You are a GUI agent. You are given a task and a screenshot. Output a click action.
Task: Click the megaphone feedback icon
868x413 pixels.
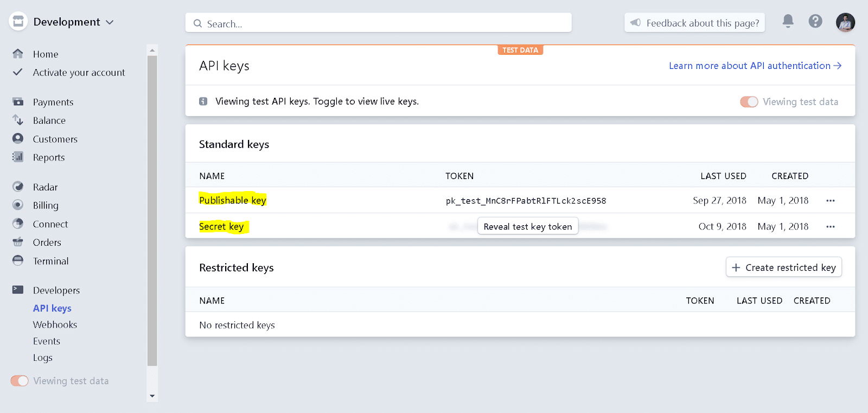[635, 23]
